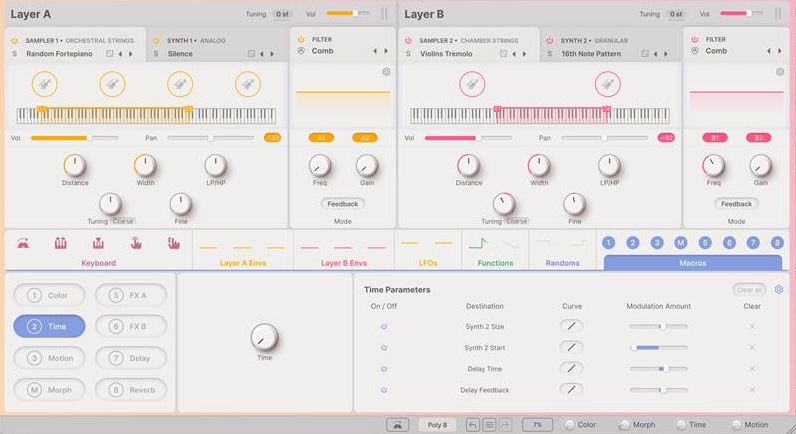Click the Poly 8 polyphony field

pos(437,425)
